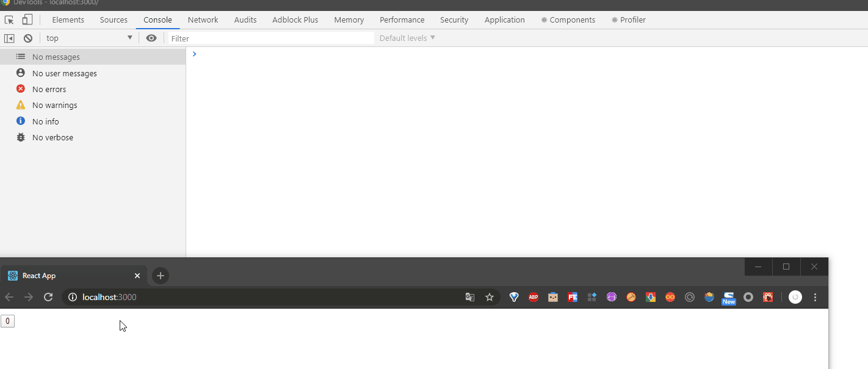Select 'No user messages' sidebar row
This screenshot has width=868, height=369.
pos(93,73)
